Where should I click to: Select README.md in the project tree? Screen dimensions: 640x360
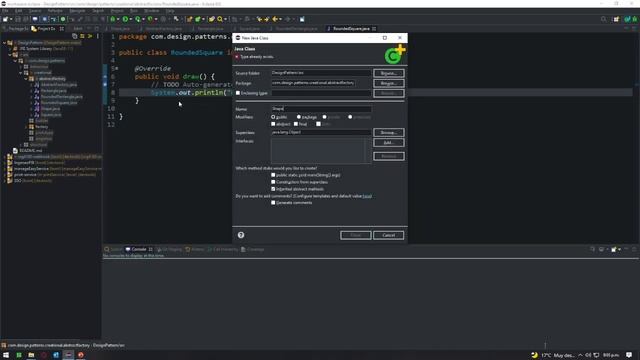pyautogui.click(x=31, y=151)
